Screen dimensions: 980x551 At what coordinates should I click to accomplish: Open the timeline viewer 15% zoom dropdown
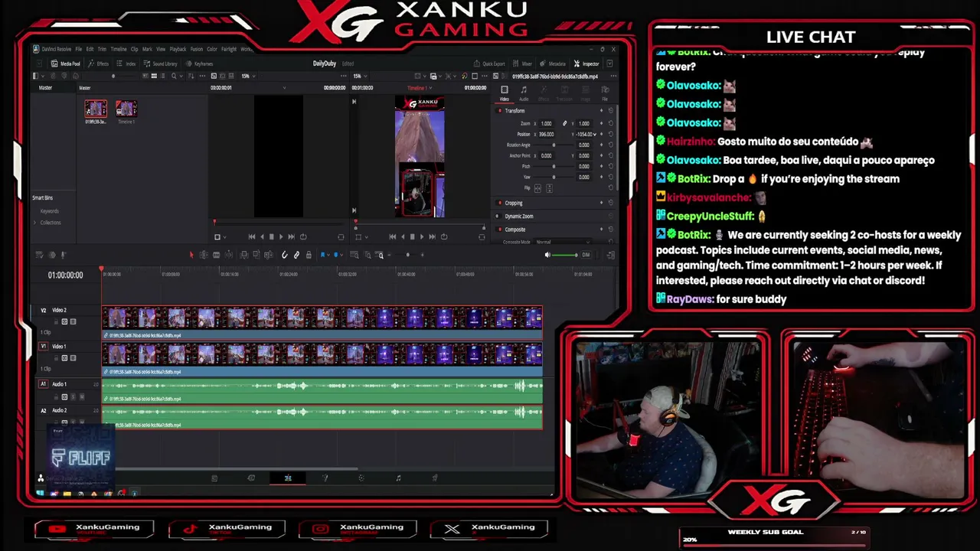(x=358, y=76)
